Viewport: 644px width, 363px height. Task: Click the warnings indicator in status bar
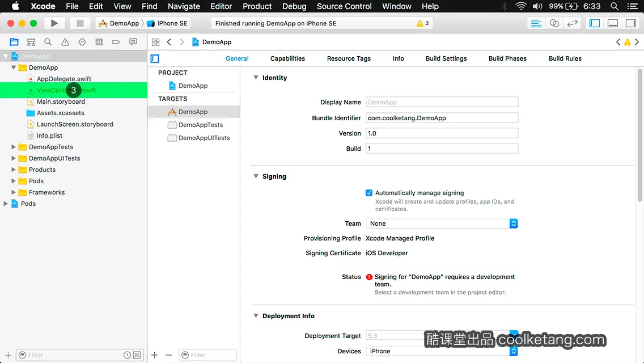(x=423, y=23)
